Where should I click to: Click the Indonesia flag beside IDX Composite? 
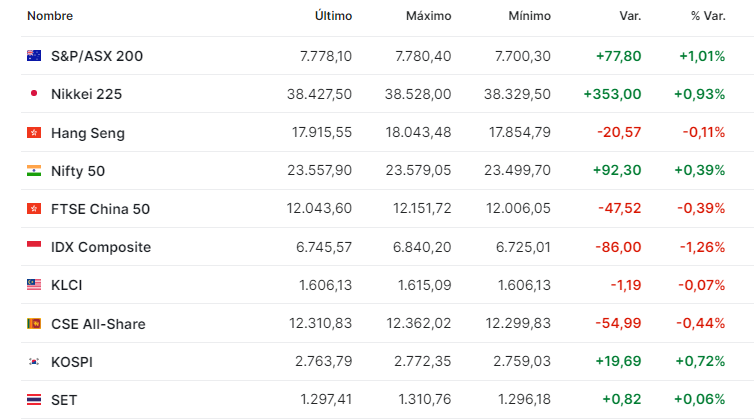click(x=34, y=246)
